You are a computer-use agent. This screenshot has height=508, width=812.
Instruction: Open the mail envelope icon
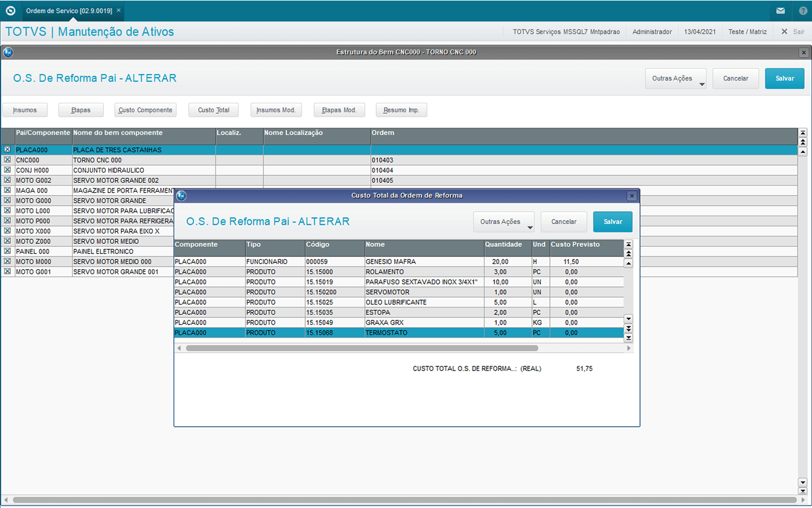(780, 11)
